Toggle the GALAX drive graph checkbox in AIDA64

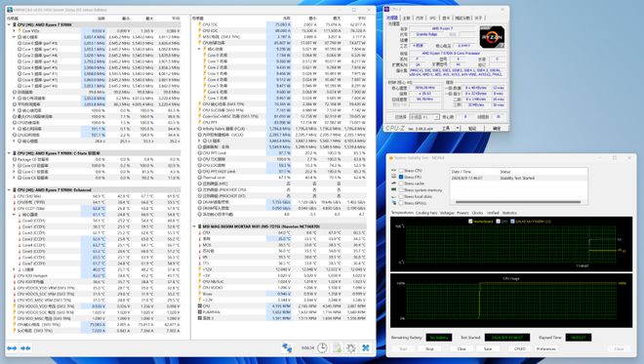pos(512,222)
